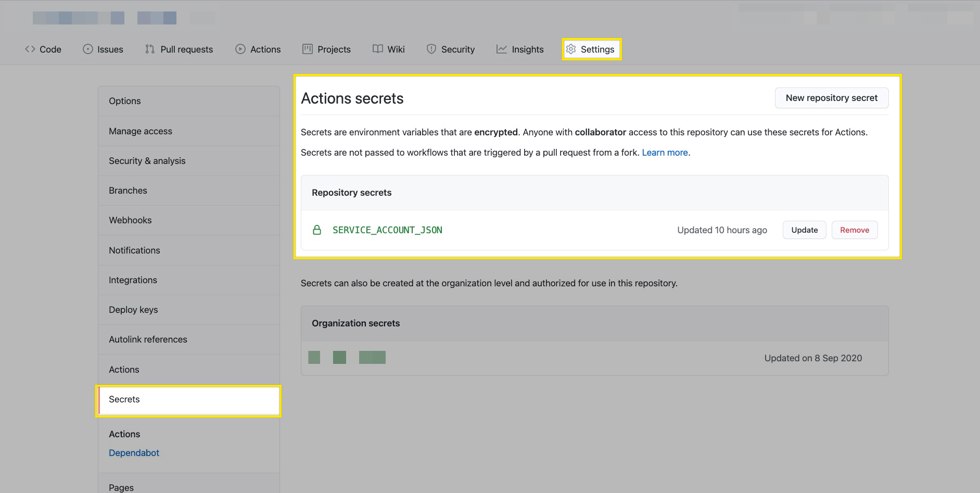This screenshot has height=493, width=980.
Task: Click the Wiki book icon
Action: coord(378,49)
